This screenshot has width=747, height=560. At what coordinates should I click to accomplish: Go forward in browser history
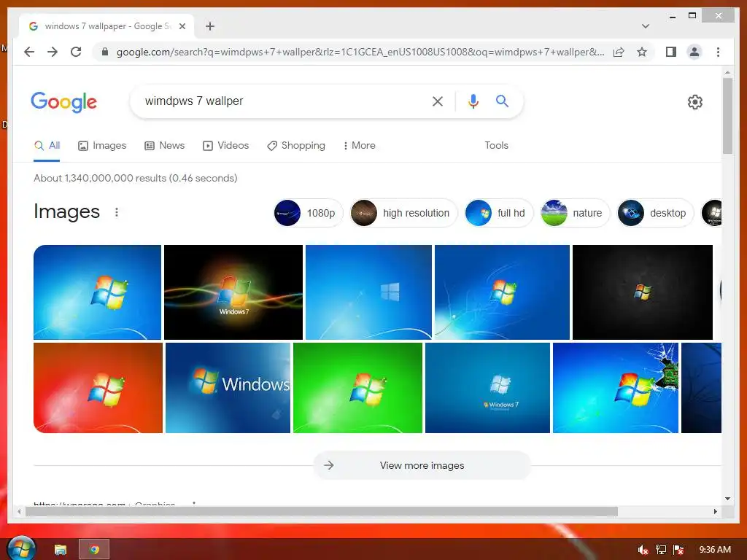coord(53,52)
